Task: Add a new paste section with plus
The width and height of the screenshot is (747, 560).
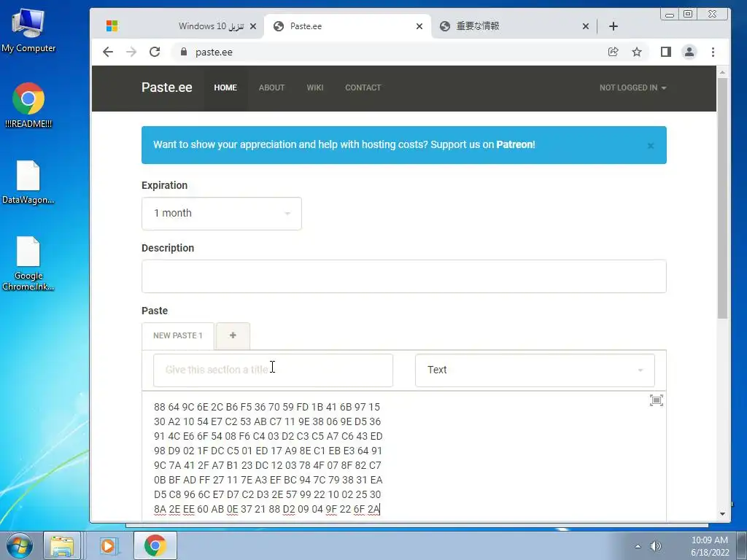Action: [233, 335]
